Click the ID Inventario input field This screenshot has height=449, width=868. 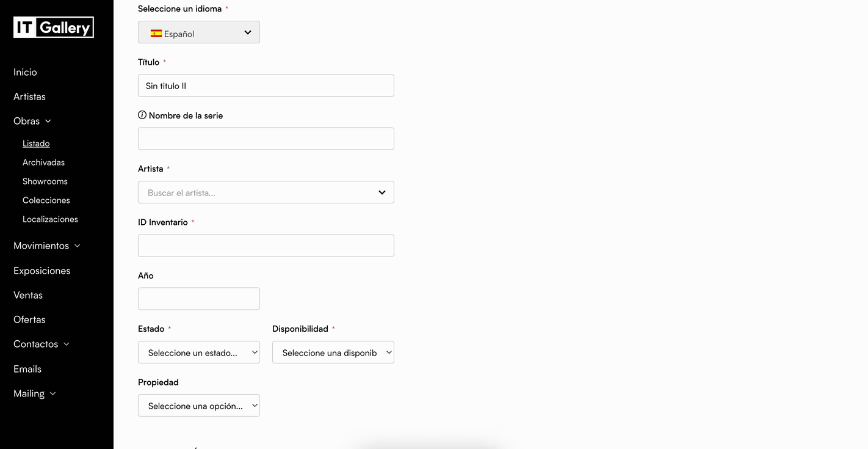[x=266, y=246]
